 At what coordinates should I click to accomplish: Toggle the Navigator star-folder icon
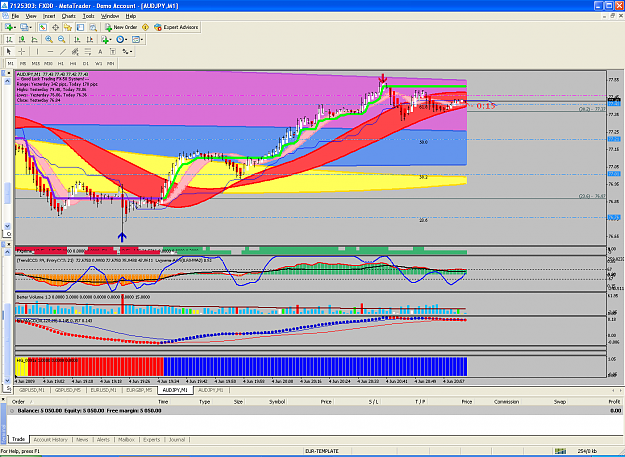click(68, 27)
